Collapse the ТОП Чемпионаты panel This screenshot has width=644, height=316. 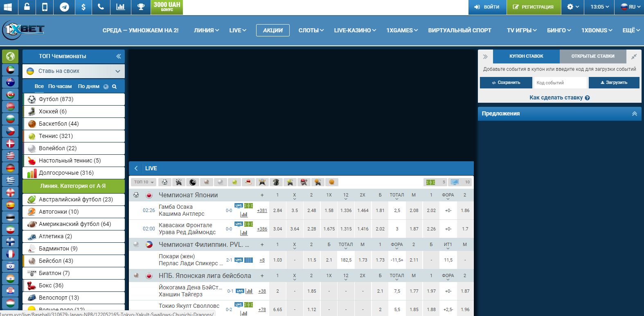118,56
